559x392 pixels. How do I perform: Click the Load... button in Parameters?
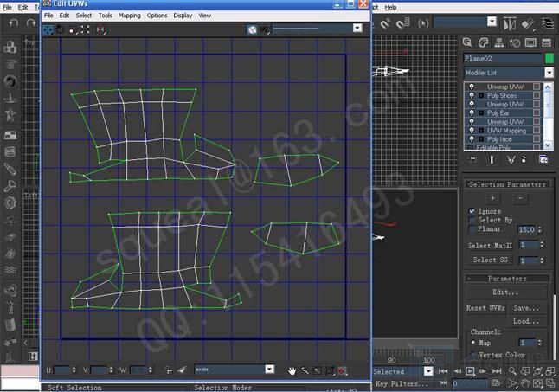[x=527, y=321]
